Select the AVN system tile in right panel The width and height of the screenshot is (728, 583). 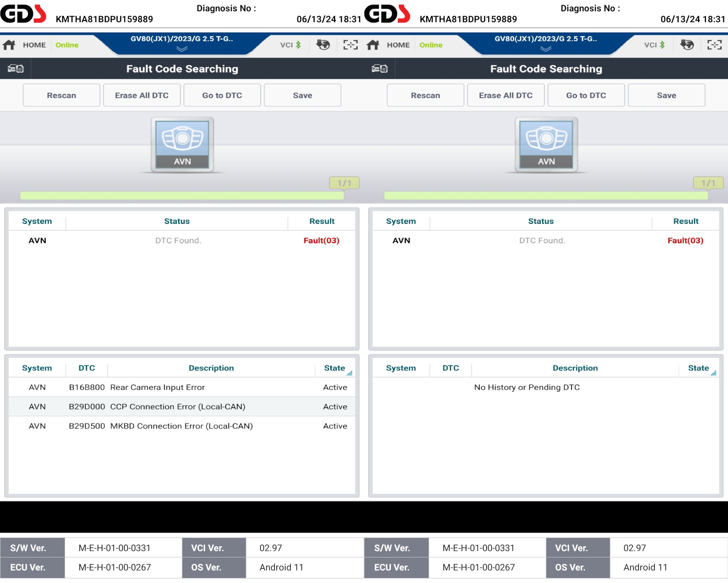pyautogui.click(x=546, y=145)
